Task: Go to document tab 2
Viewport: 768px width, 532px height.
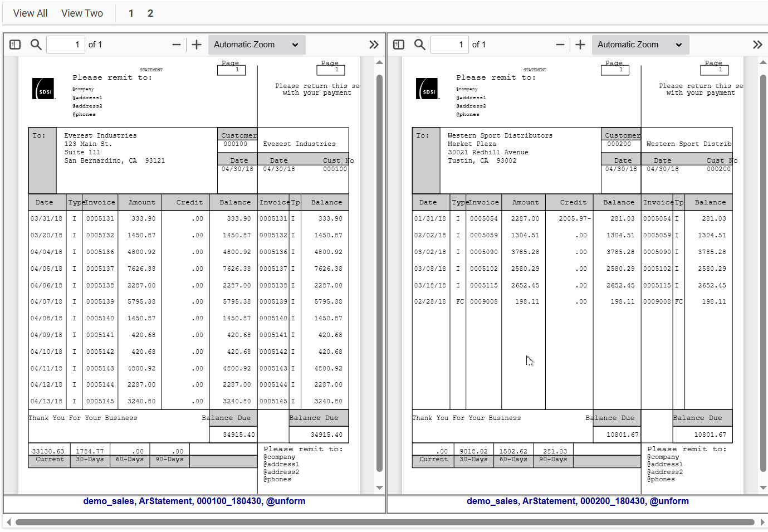Action: coord(150,13)
